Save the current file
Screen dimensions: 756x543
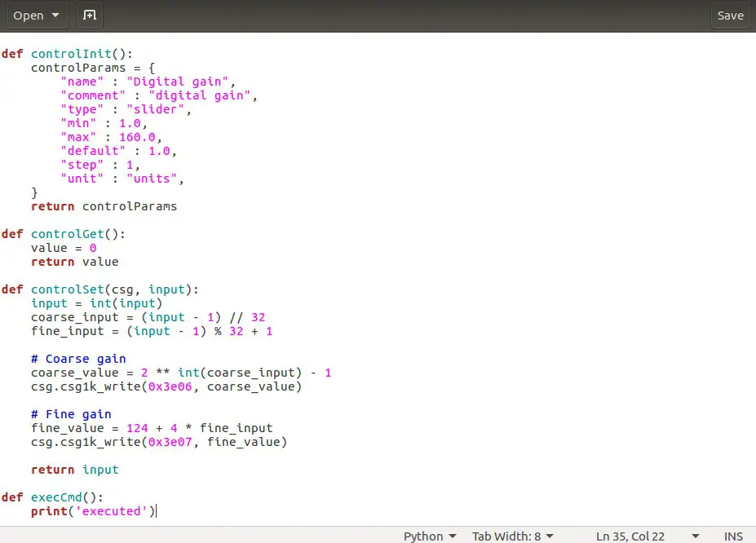click(731, 15)
